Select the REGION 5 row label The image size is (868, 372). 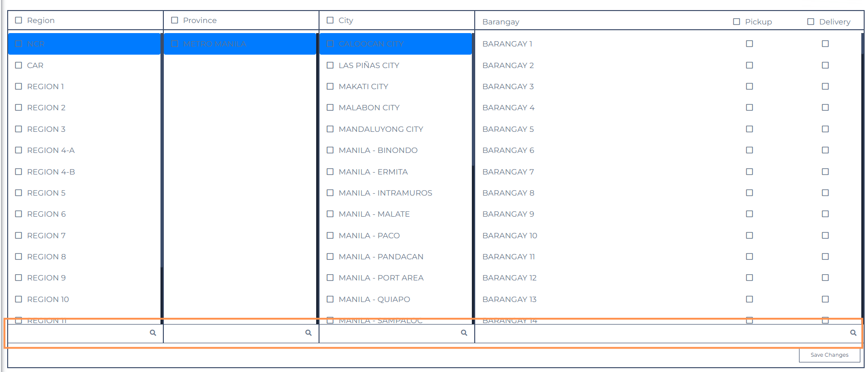[x=46, y=193]
